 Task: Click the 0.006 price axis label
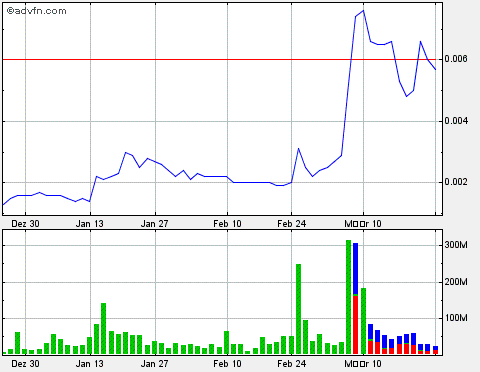click(x=456, y=59)
